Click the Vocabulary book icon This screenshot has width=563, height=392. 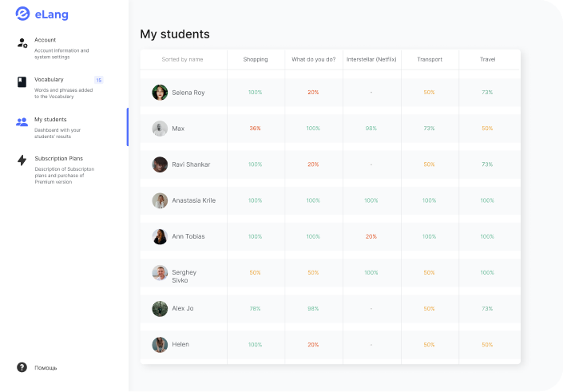tap(22, 81)
